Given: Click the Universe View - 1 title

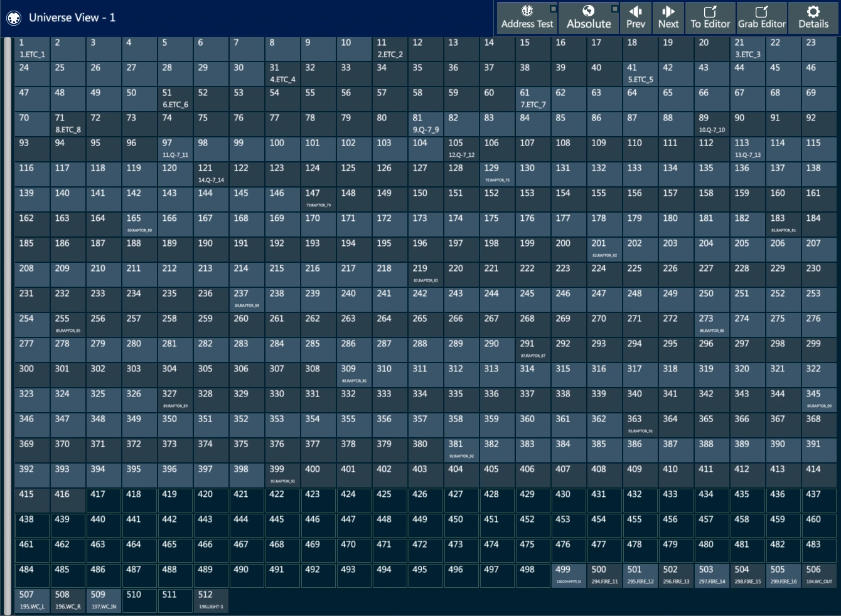Looking at the screenshot, I should [72, 18].
